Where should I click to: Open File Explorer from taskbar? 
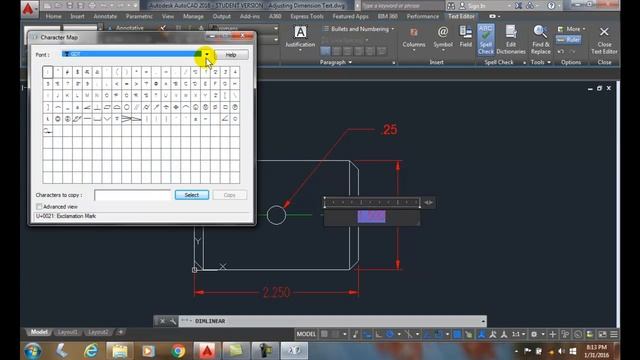120,351
